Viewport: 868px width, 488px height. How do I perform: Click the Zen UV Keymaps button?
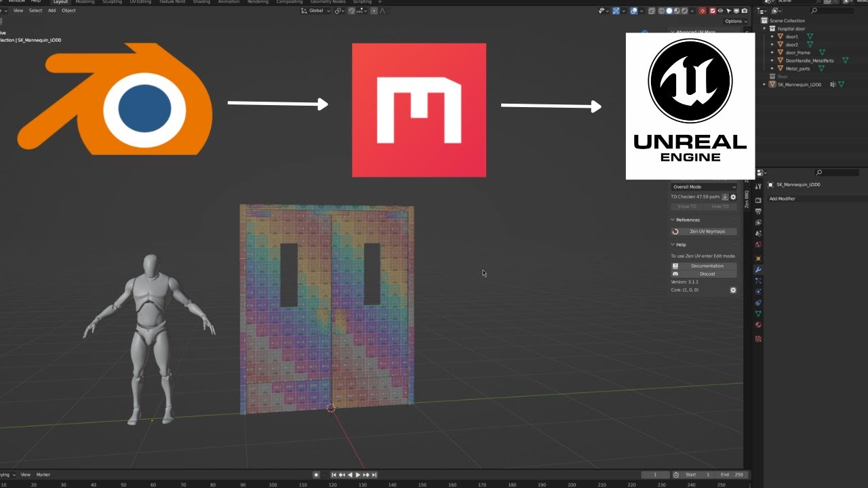pyautogui.click(x=704, y=232)
